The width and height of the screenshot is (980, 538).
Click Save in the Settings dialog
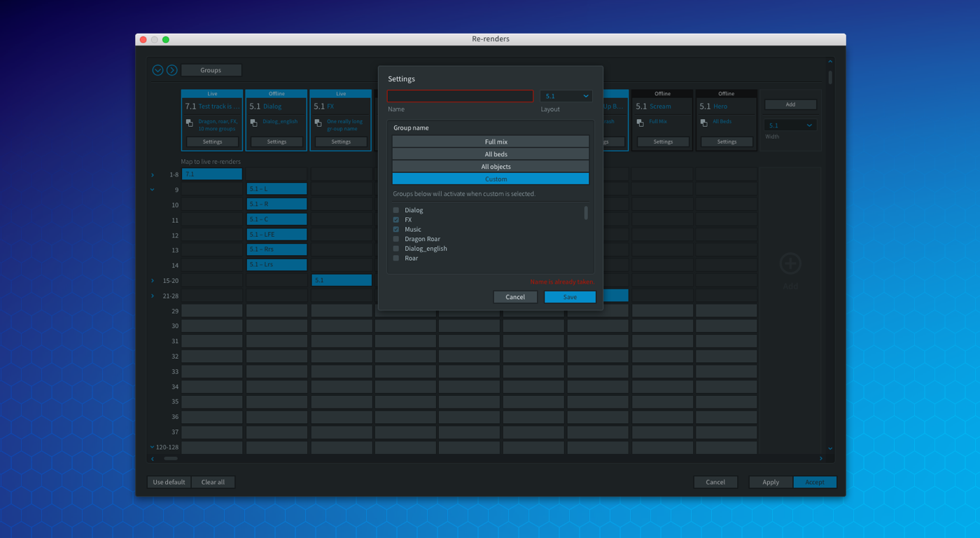point(570,297)
